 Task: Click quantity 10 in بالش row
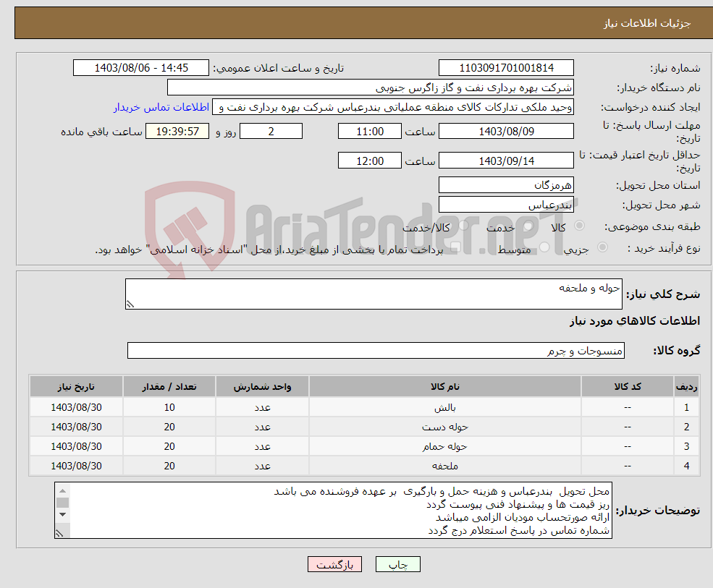pos(169,407)
